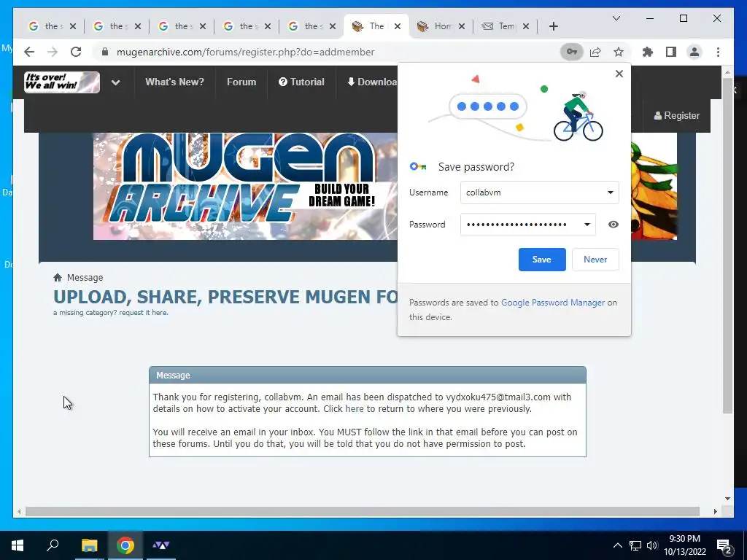Screen dimensions: 747x560
Task: Reload the mugenarchive page
Action: coord(76,52)
